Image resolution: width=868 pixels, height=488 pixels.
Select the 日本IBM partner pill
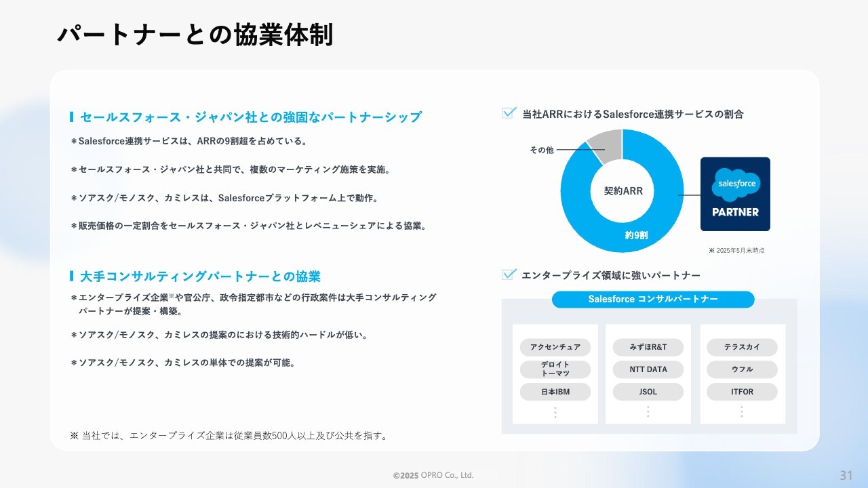coord(555,392)
